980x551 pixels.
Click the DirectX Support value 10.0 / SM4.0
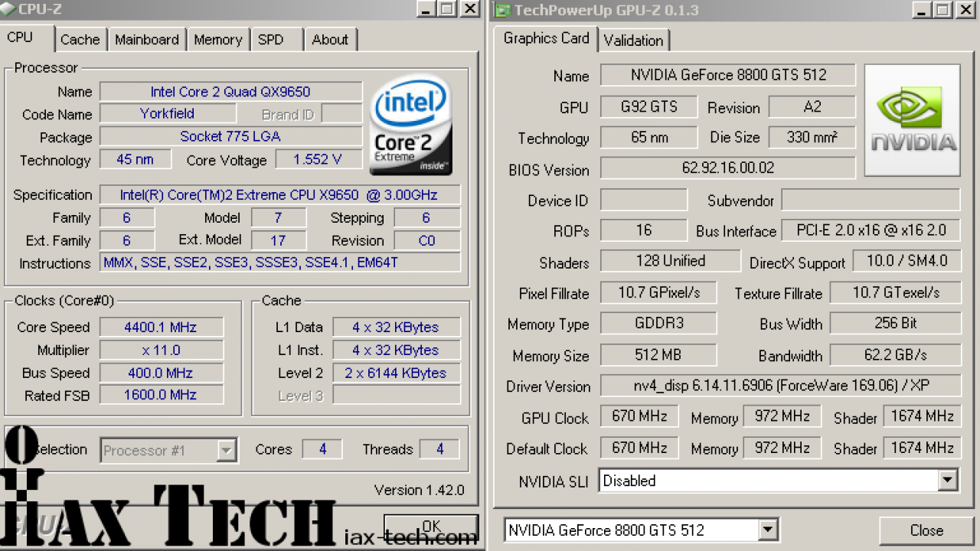click(x=906, y=261)
